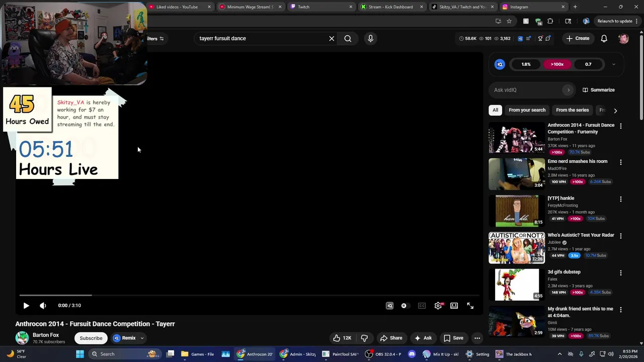This screenshot has height=362, width=644.
Task: Click the Ask button below the video
Action: coord(423,338)
